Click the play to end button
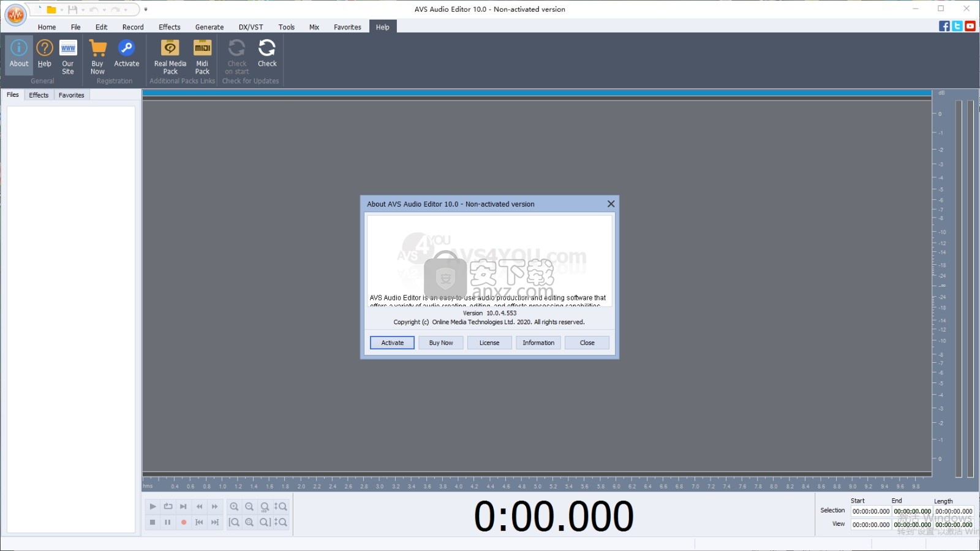 coord(183,506)
